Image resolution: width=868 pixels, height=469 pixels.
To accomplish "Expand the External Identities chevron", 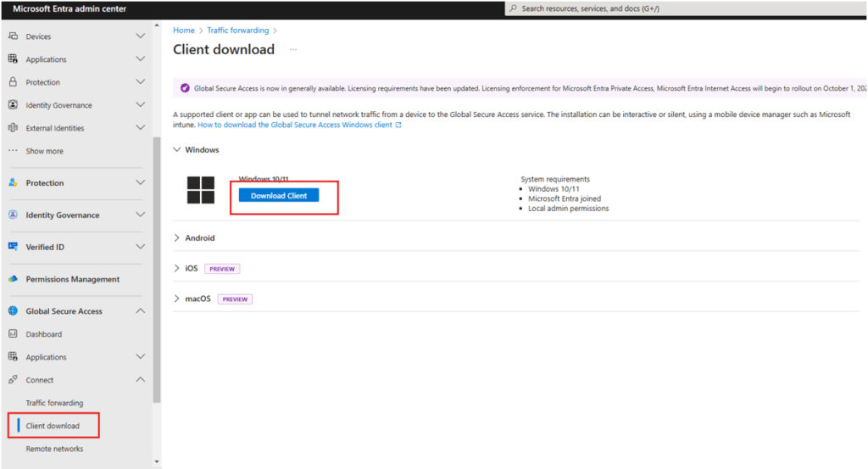I will pyautogui.click(x=141, y=128).
